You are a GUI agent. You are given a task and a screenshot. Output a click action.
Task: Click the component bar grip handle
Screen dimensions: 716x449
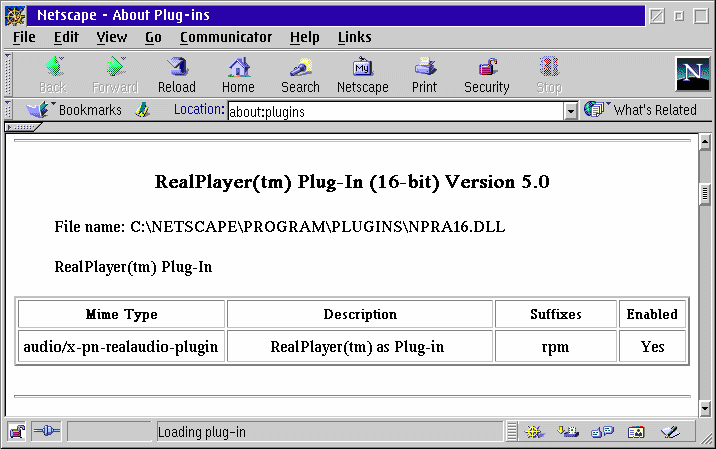point(512,432)
